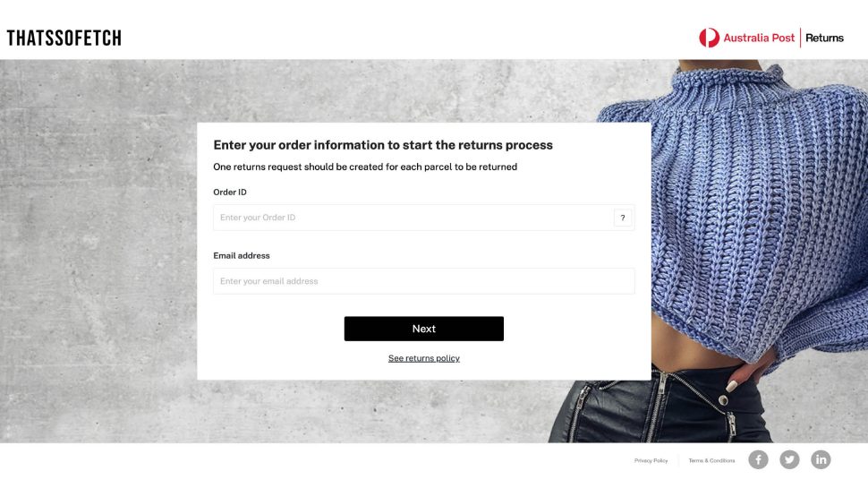
Task: Click the THATSSOFETCH brand logo
Action: pyautogui.click(x=64, y=38)
